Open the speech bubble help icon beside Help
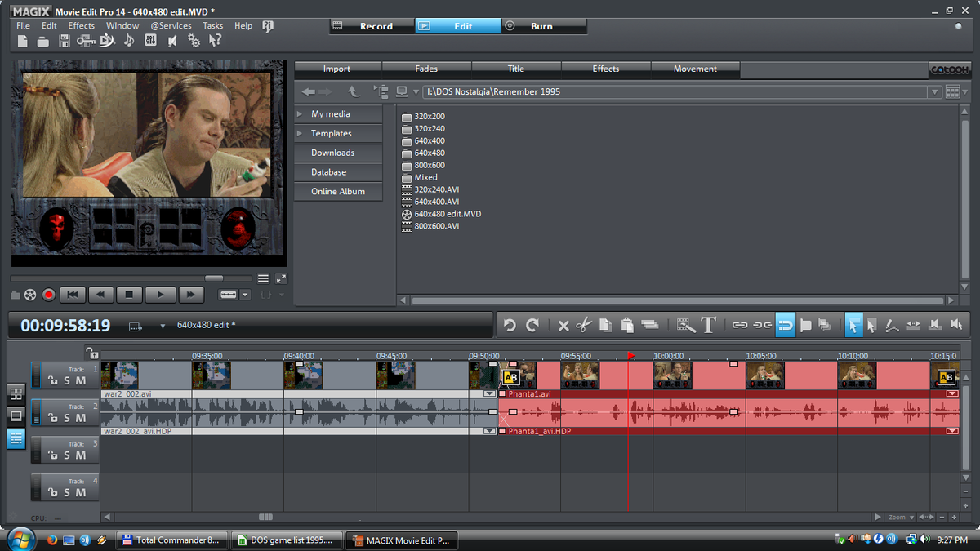 pos(268,26)
